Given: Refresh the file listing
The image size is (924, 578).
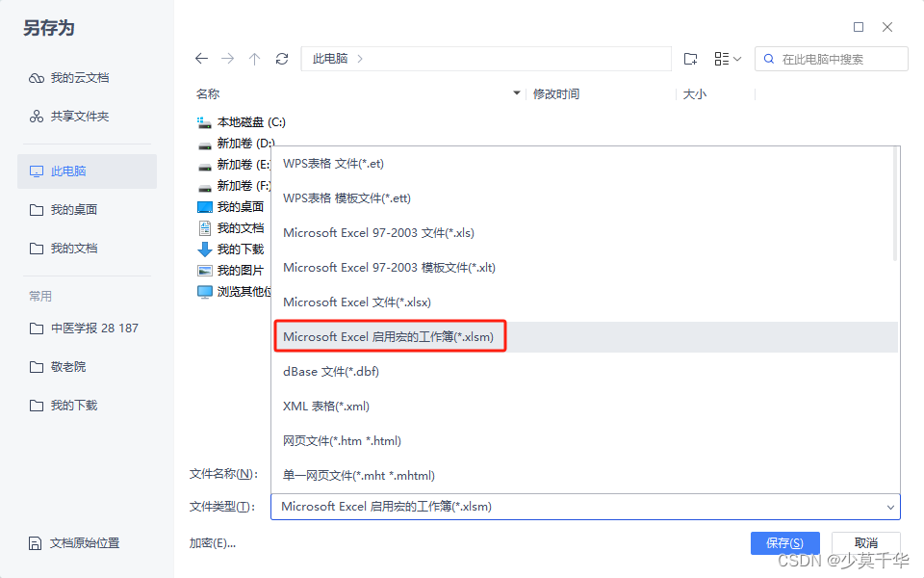Looking at the screenshot, I should click(x=282, y=59).
